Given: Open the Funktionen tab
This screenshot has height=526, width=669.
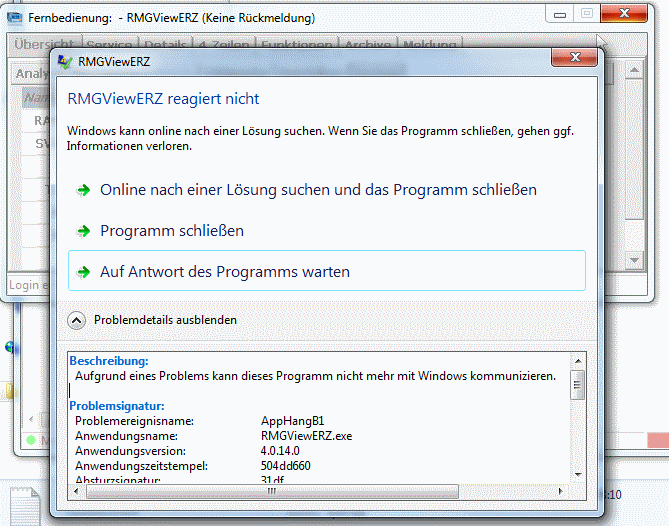Looking at the screenshot, I should [x=296, y=45].
